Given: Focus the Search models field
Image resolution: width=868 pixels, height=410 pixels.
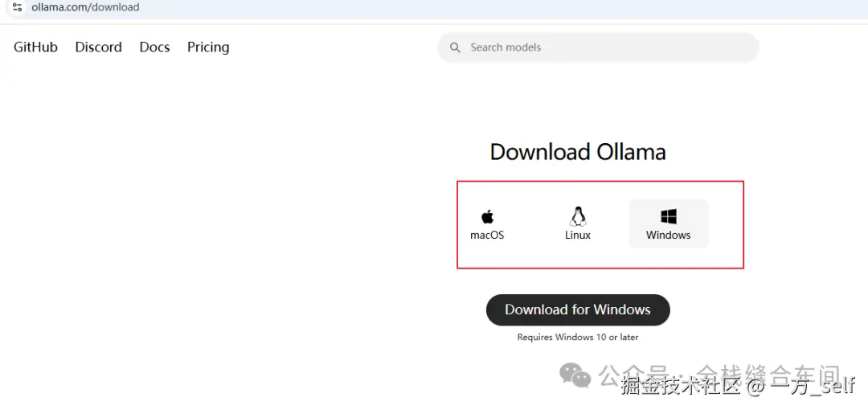Looking at the screenshot, I should pos(598,47).
